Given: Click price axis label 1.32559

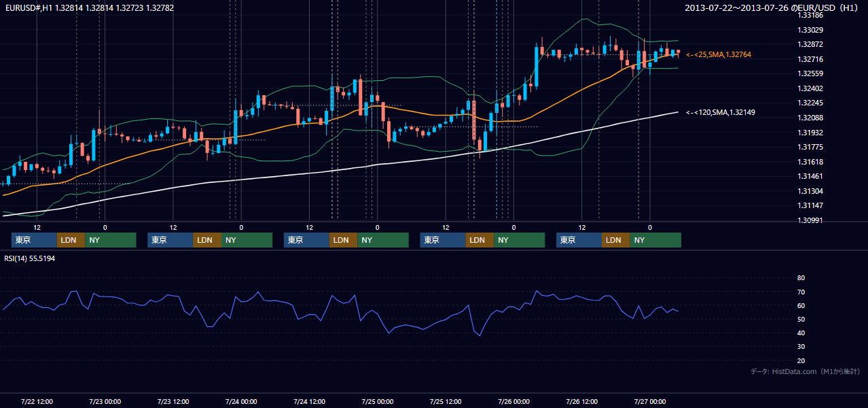Looking at the screenshot, I should point(810,73).
